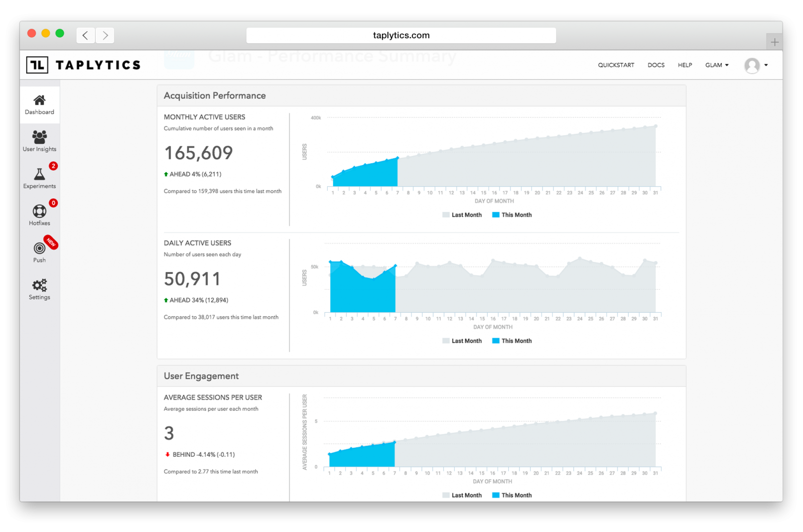Click the HELP link
This screenshot has width=803, height=532.
(685, 65)
